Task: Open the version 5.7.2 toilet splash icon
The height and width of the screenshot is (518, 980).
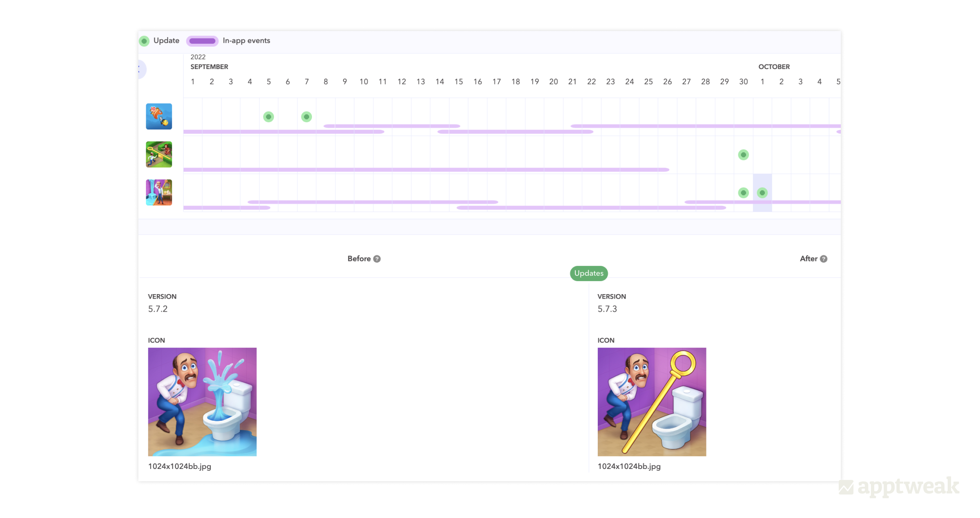Action: (202, 402)
